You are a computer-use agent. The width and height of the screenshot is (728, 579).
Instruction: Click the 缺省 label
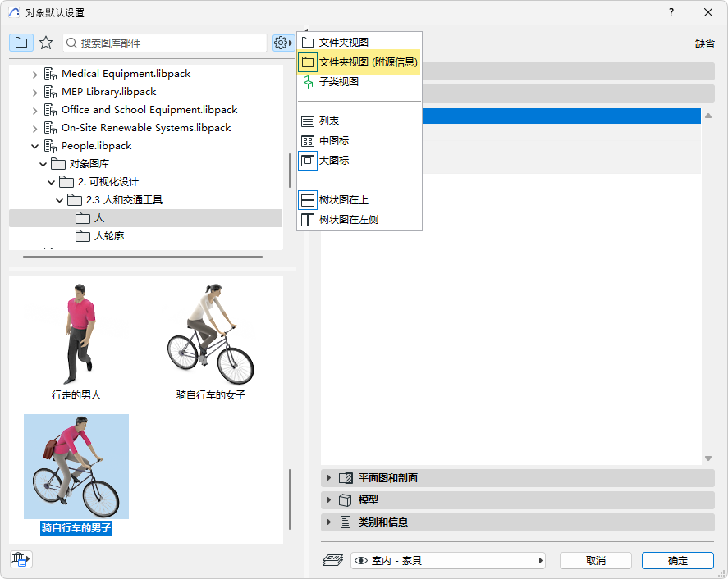[704, 44]
